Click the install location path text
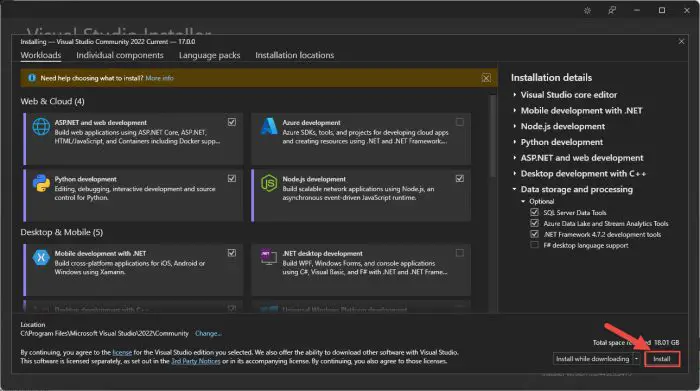The image size is (700, 391). pyautogui.click(x=104, y=333)
